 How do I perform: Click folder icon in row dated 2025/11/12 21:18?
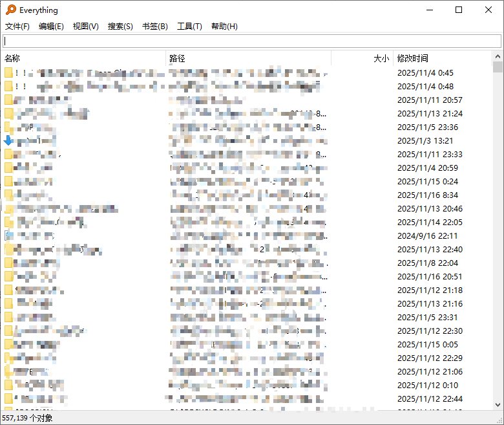tap(8, 290)
